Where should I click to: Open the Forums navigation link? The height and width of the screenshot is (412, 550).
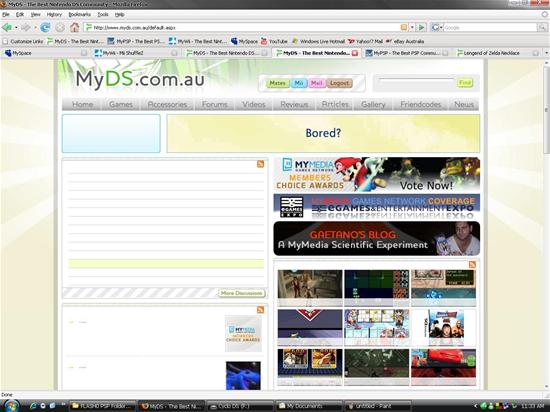215,104
